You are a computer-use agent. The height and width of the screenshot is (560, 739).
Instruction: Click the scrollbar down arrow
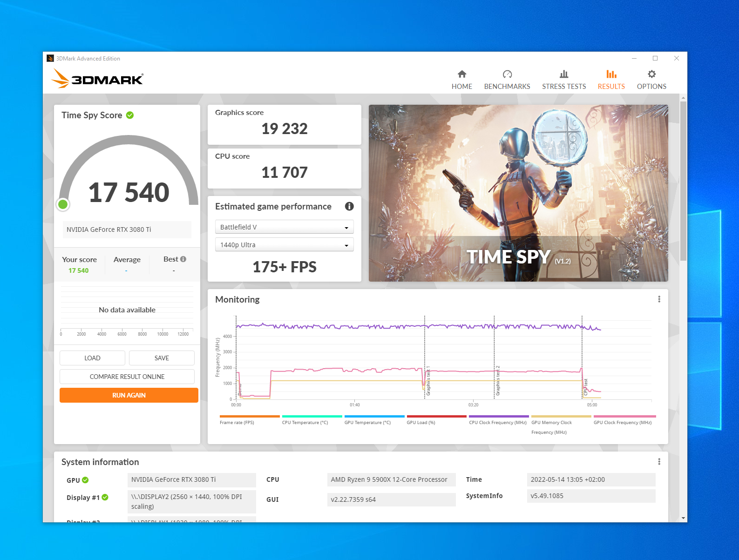(683, 518)
